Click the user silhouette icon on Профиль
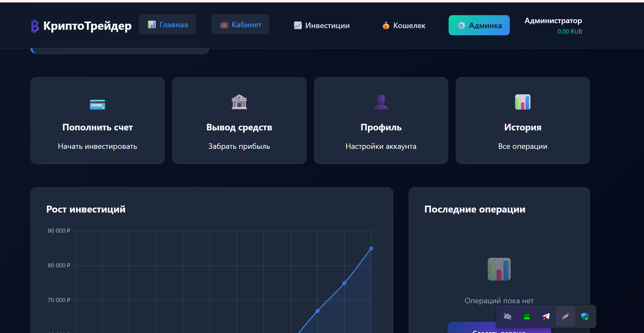644x333 pixels. 381,102
